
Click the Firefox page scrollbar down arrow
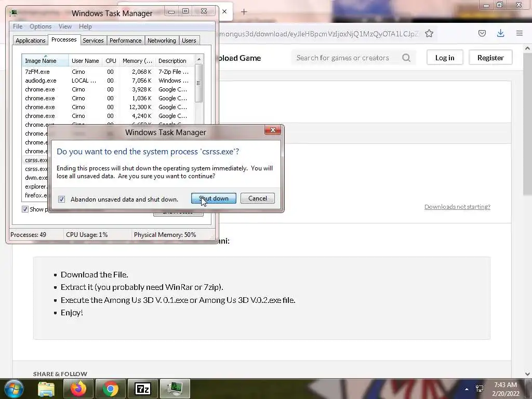point(527,374)
